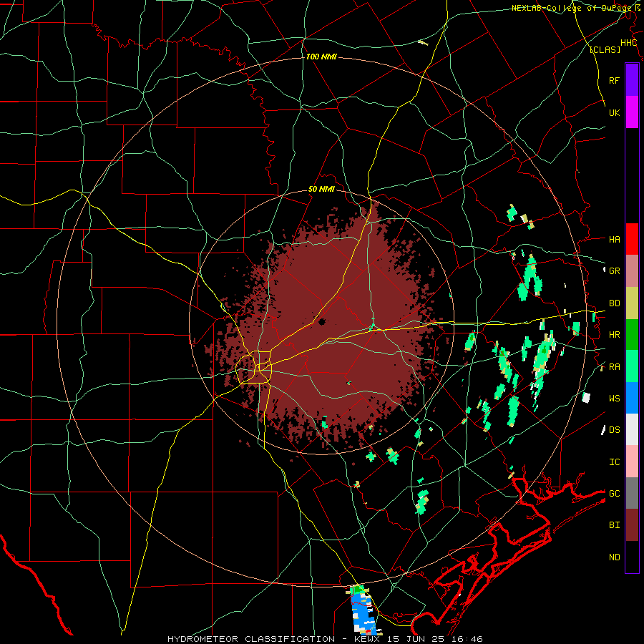Click the '[CLAS]' legend heading
The height and width of the screenshot is (644, 644).
[605, 49]
